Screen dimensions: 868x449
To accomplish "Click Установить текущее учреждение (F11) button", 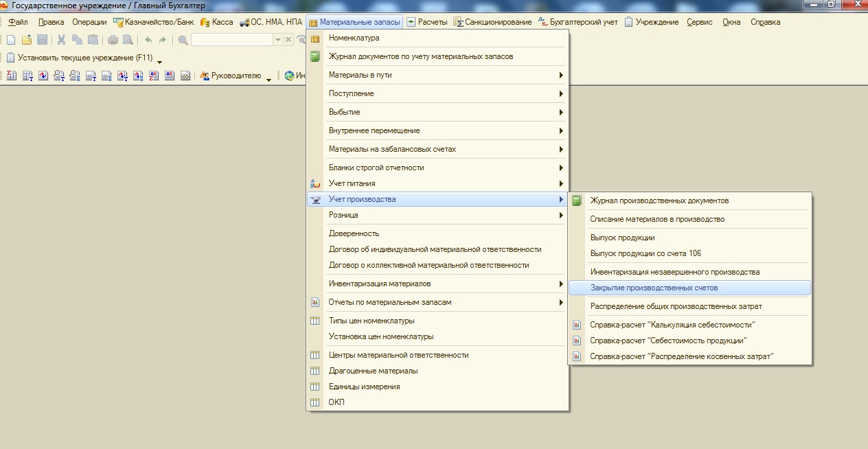I will click(x=79, y=58).
